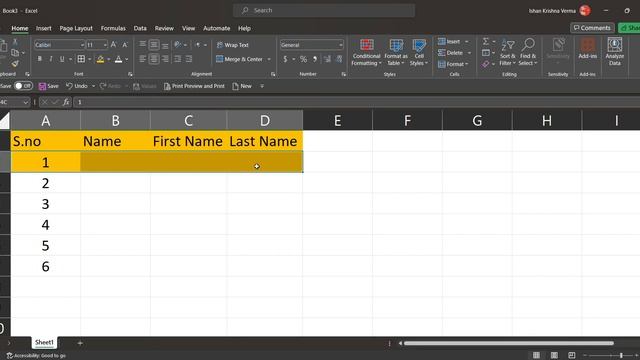Open Find & Select menu
The image size is (640, 360).
click(x=528, y=52)
